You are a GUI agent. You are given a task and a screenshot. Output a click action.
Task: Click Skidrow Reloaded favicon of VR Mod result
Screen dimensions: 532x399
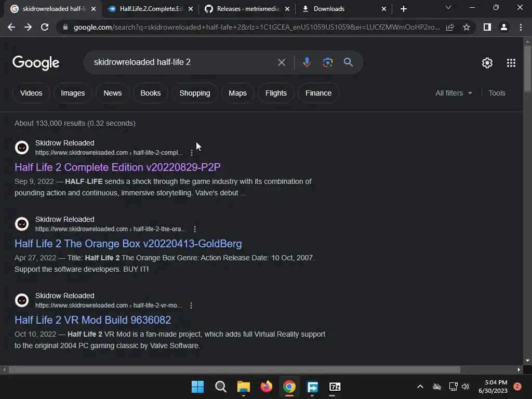tap(22, 300)
